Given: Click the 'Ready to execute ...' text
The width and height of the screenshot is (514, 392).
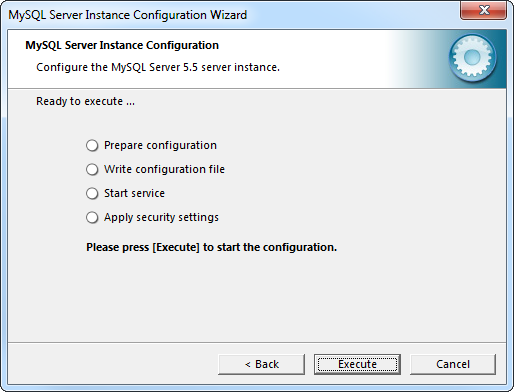Looking at the screenshot, I should (x=85, y=101).
